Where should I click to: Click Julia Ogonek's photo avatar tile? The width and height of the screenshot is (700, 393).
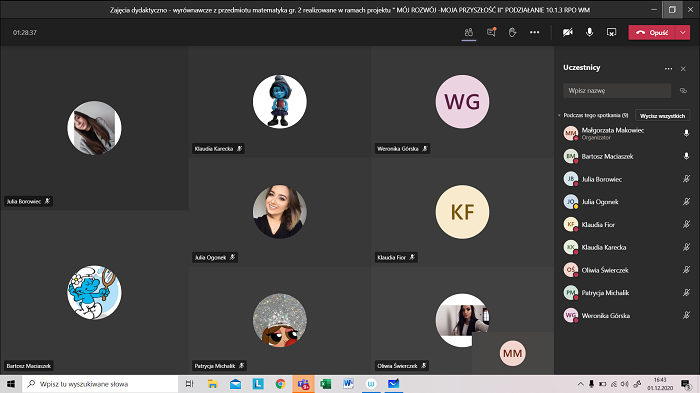(279, 212)
